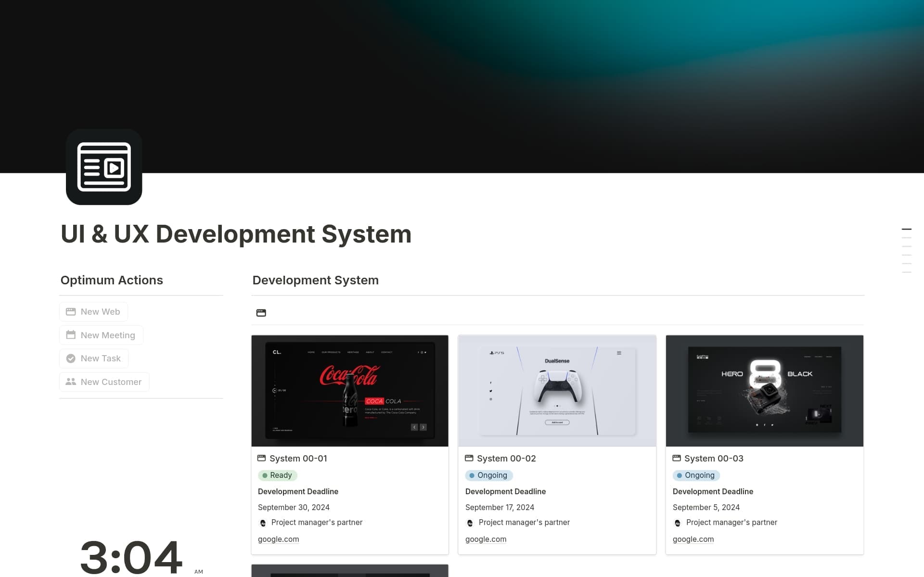924x577 pixels.
Task: Click the Development Deadline label on System 00-02
Action: [505, 491]
